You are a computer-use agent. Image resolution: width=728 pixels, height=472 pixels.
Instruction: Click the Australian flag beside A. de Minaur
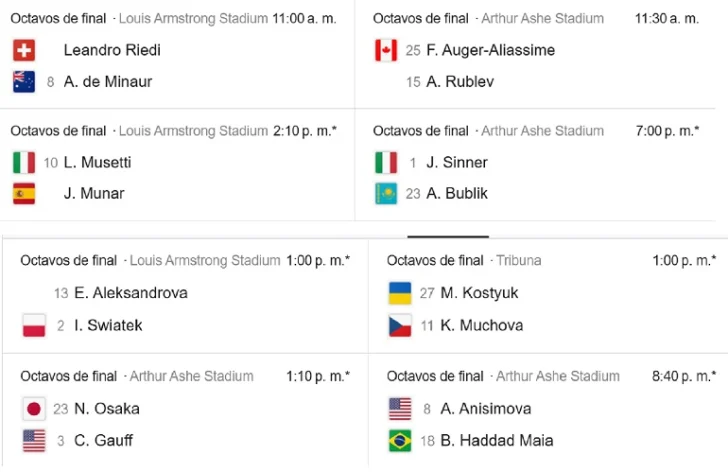(24, 82)
